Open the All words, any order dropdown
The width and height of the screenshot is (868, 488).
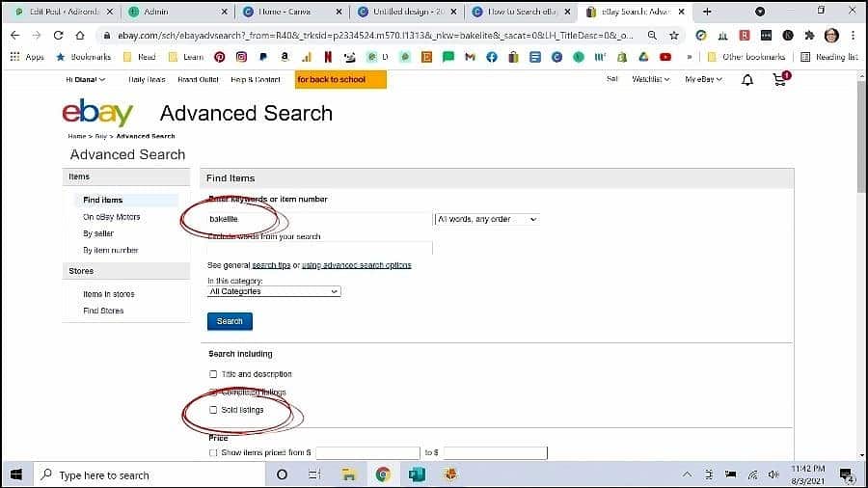486,220
